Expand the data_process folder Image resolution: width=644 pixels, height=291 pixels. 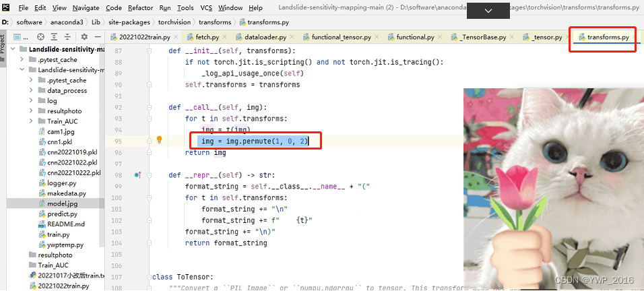coord(31,90)
